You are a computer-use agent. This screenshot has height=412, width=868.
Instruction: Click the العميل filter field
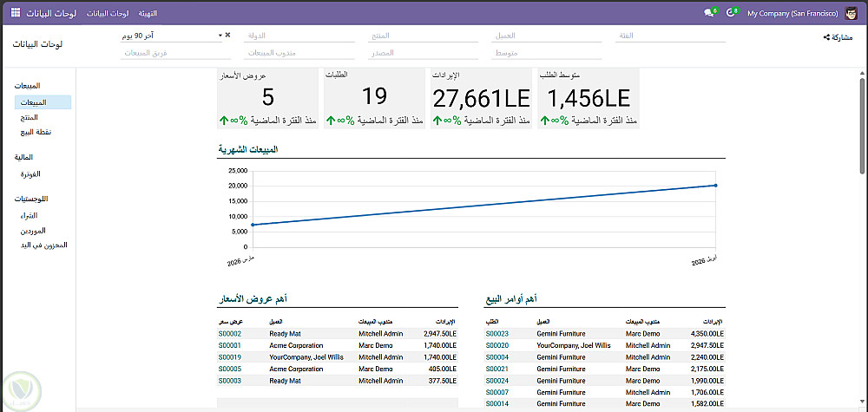point(547,36)
